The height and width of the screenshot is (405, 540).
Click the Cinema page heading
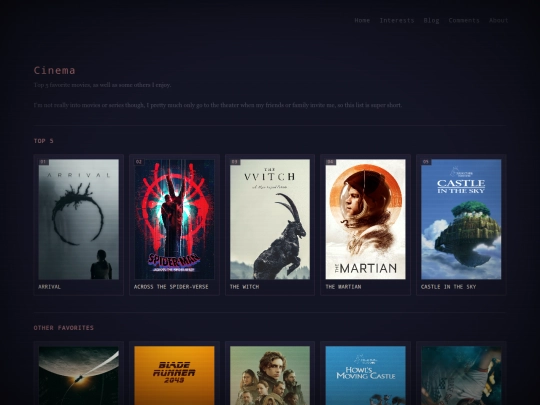point(54,71)
